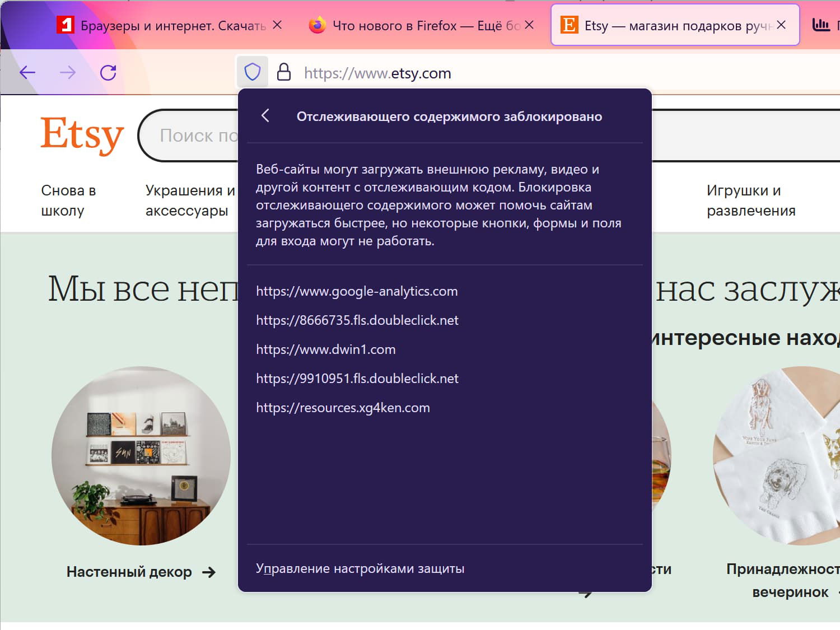
Task: Open site security padlock info
Action: point(284,72)
